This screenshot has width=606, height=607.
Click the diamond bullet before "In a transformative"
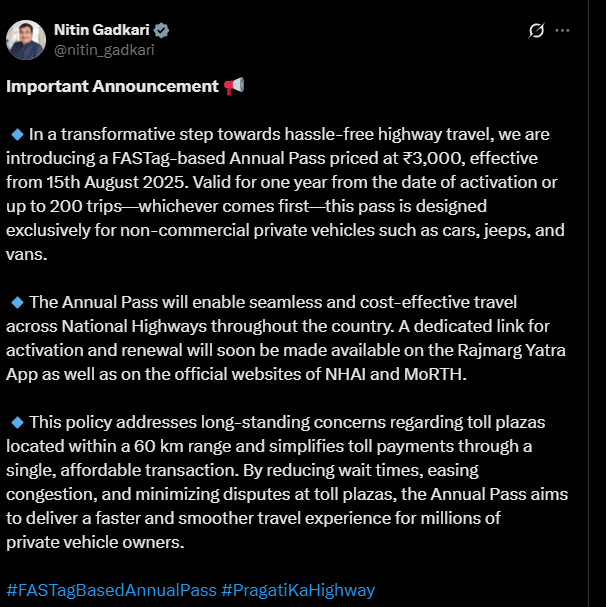pos(17,134)
